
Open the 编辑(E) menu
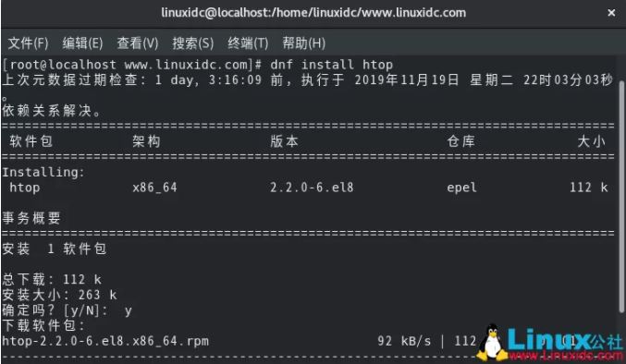(x=82, y=43)
